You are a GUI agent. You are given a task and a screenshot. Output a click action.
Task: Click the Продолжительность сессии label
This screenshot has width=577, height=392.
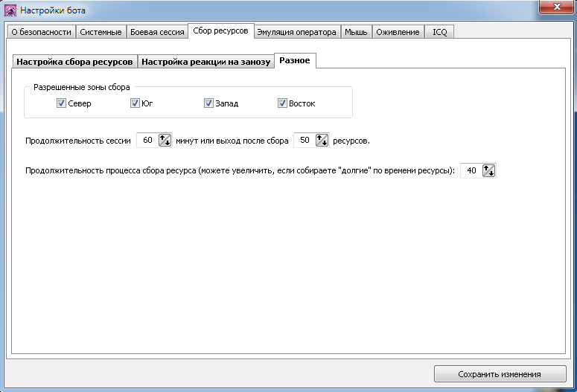pos(78,141)
